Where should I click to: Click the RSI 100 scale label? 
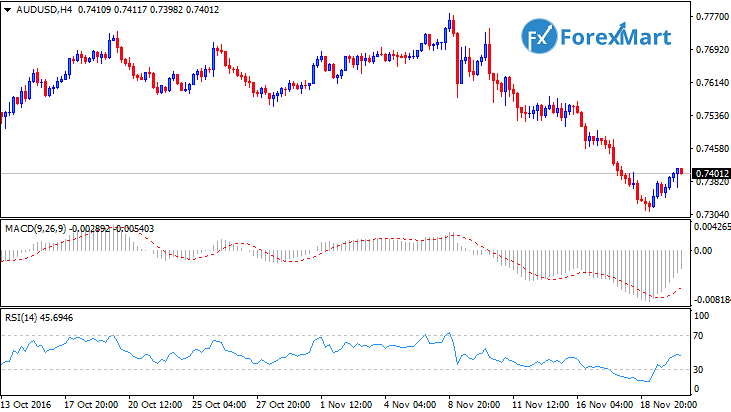(701, 316)
